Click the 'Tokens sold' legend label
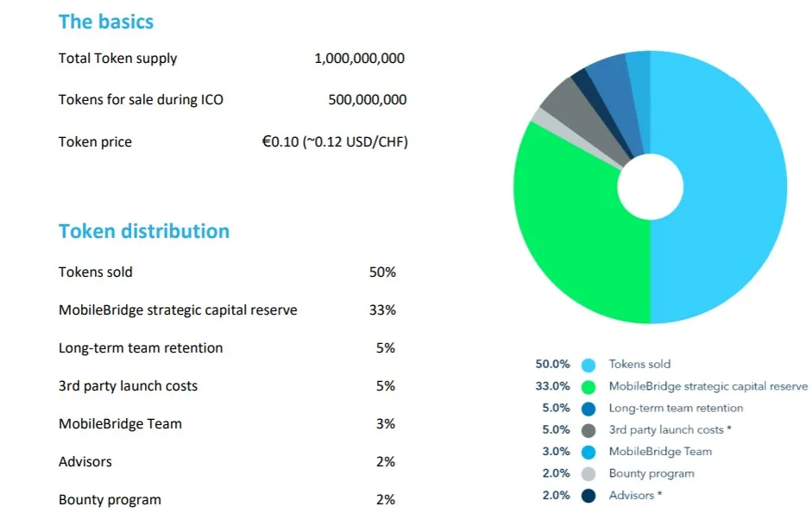The height and width of the screenshot is (519, 812). [x=639, y=365]
